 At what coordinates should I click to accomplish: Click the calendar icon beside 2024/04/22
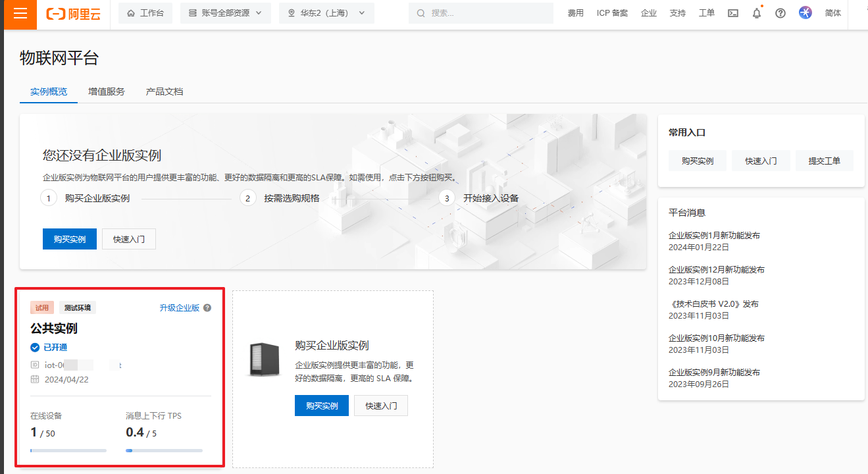[35, 379]
